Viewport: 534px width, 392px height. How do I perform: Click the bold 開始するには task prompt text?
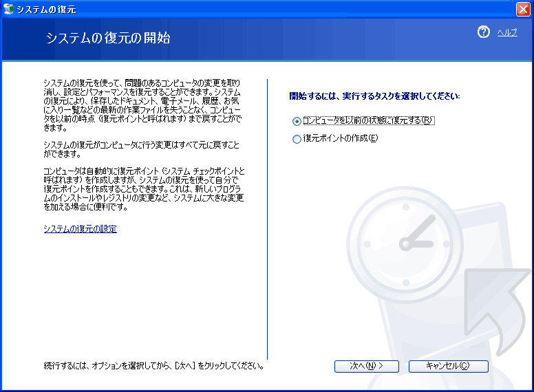(x=374, y=96)
